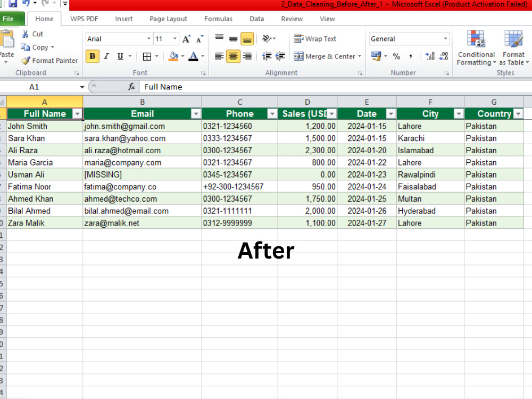Open the font size dropdown
This screenshot has height=399, width=532.
click(174, 39)
